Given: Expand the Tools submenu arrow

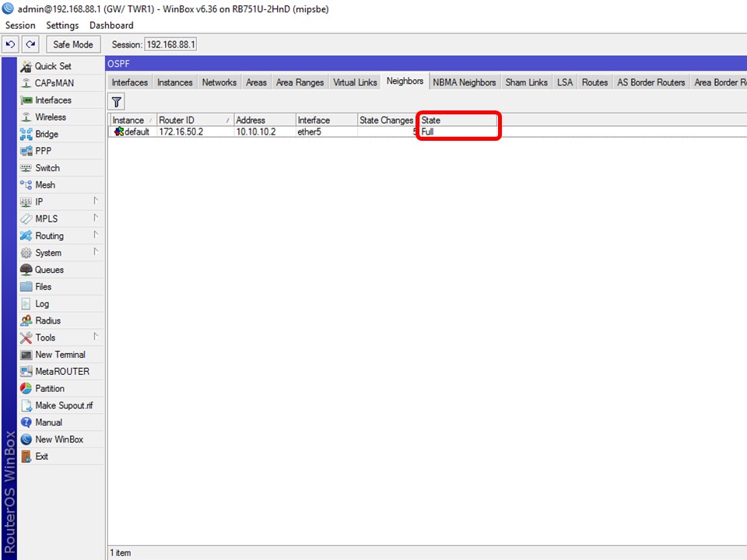Looking at the screenshot, I should tap(96, 336).
